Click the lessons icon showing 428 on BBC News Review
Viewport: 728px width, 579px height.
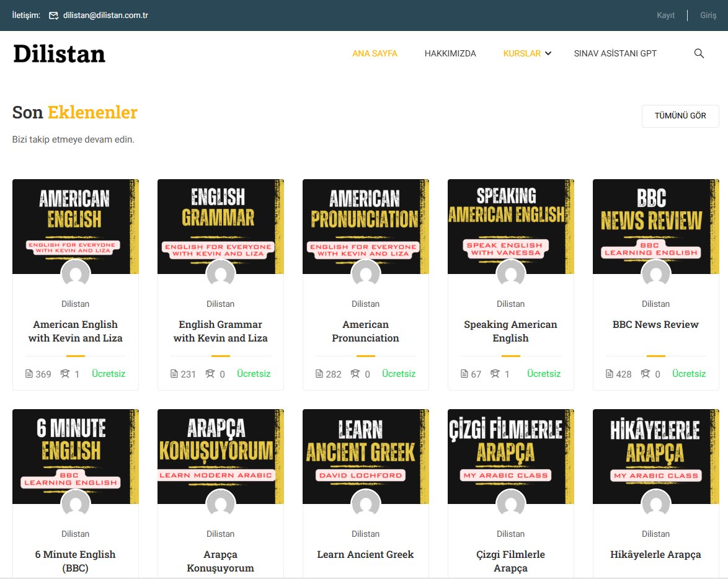point(610,374)
